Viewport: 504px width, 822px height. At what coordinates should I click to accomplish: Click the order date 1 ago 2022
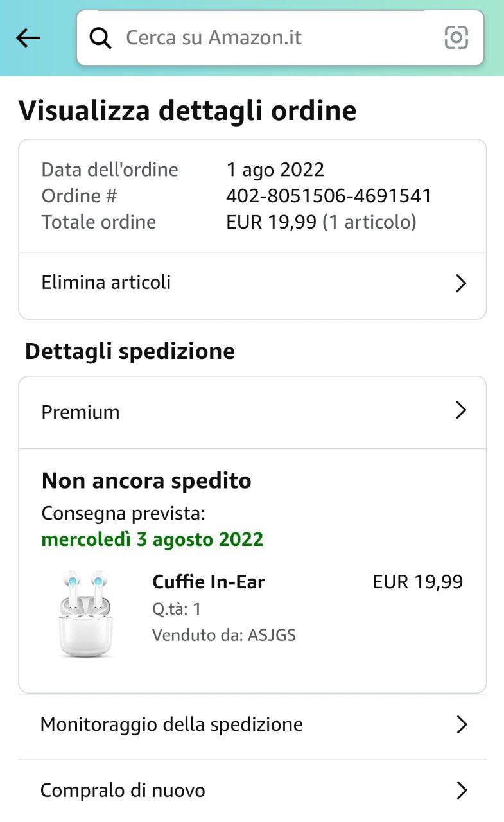click(275, 170)
